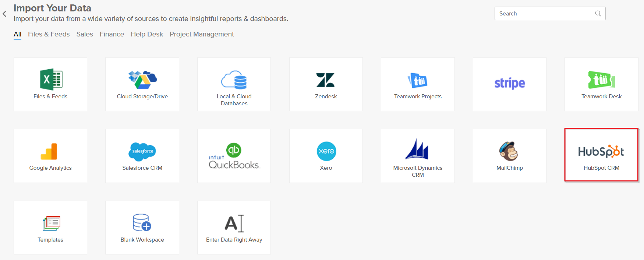Image resolution: width=644 pixels, height=260 pixels.
Task: Open the Stripe connector logo
Action: click(x=510, y=84)
